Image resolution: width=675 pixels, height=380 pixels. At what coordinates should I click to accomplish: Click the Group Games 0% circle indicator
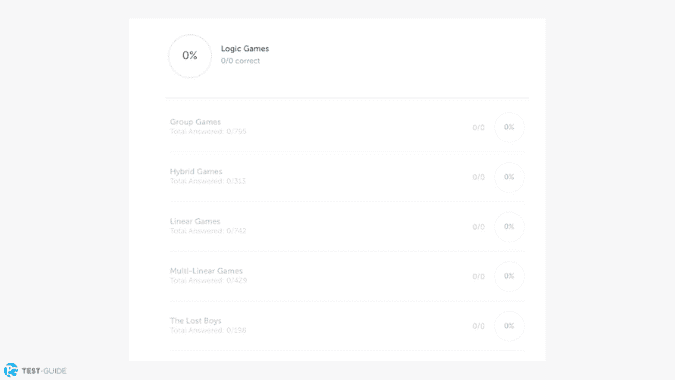[x=509, y=127]
